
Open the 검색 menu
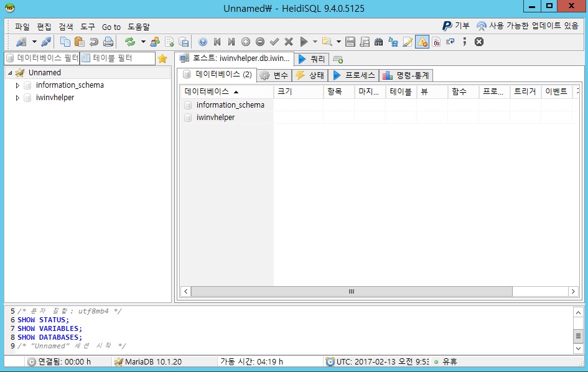tap(65, 27)
